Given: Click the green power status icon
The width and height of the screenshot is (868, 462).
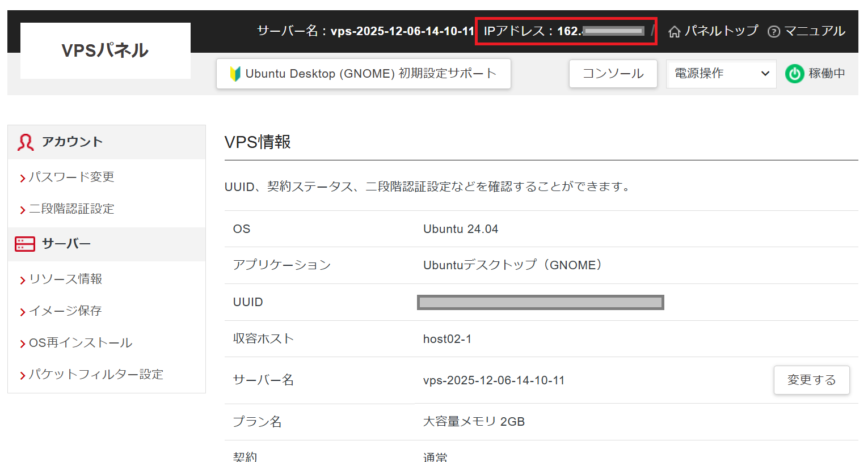Looking at the screenshot, I should point(794,74).
